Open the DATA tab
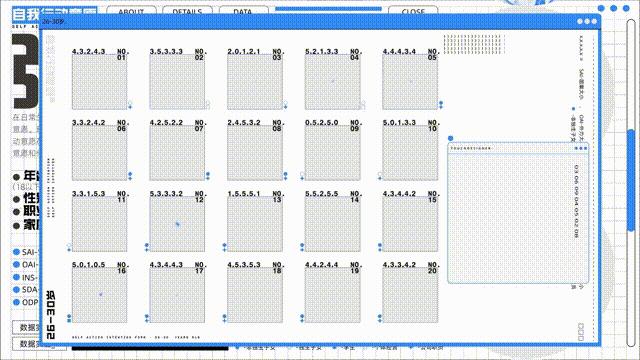The width and height of the screenshot is (640, 360). click(x=243, y=11)
